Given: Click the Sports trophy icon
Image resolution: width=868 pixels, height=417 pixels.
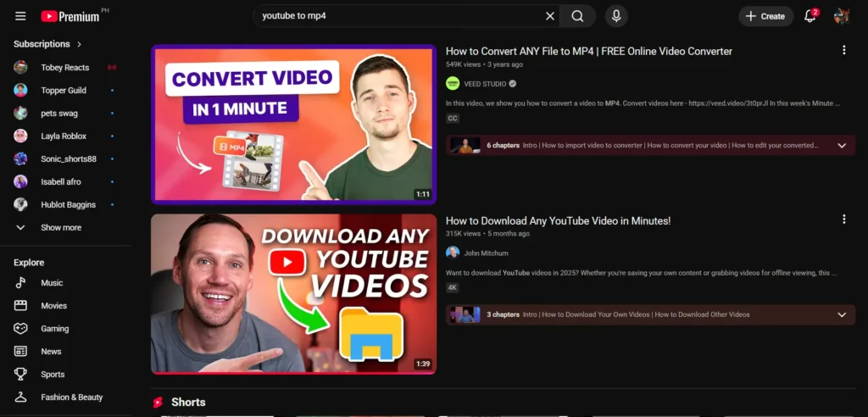Looking at the screenshot, I should pyautogui.click(x=20, y=375).
